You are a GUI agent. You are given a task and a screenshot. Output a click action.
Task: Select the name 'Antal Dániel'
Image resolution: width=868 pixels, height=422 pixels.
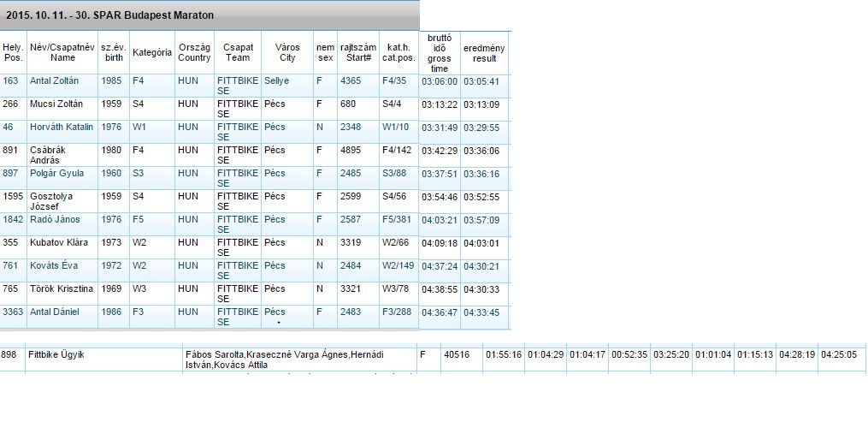(x=54, y=312)
